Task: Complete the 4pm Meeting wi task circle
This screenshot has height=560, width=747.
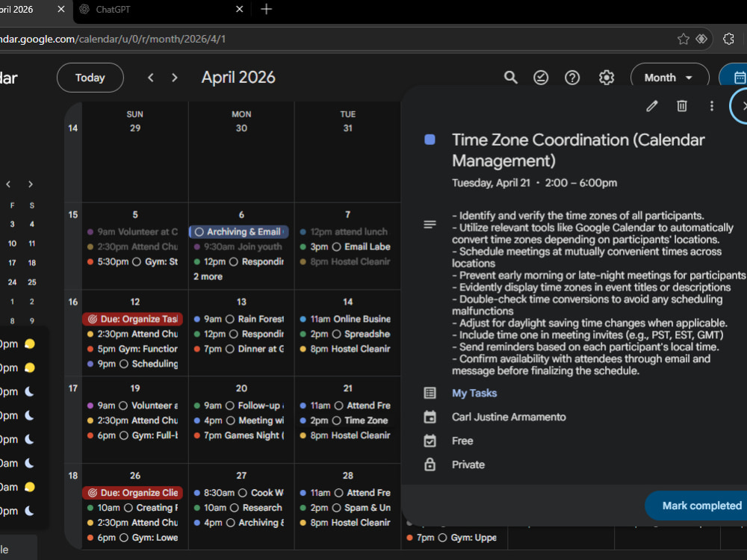Action: click(231, 420)
